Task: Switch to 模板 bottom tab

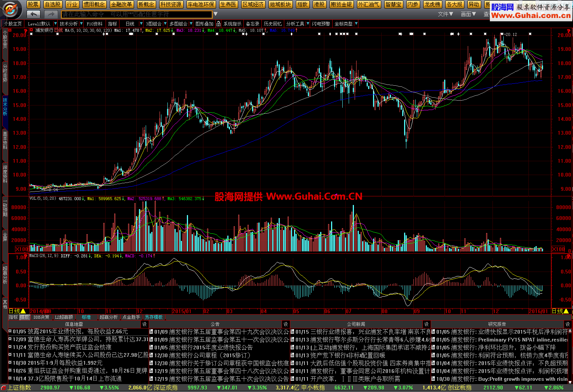Action: (x=24, y=317)
